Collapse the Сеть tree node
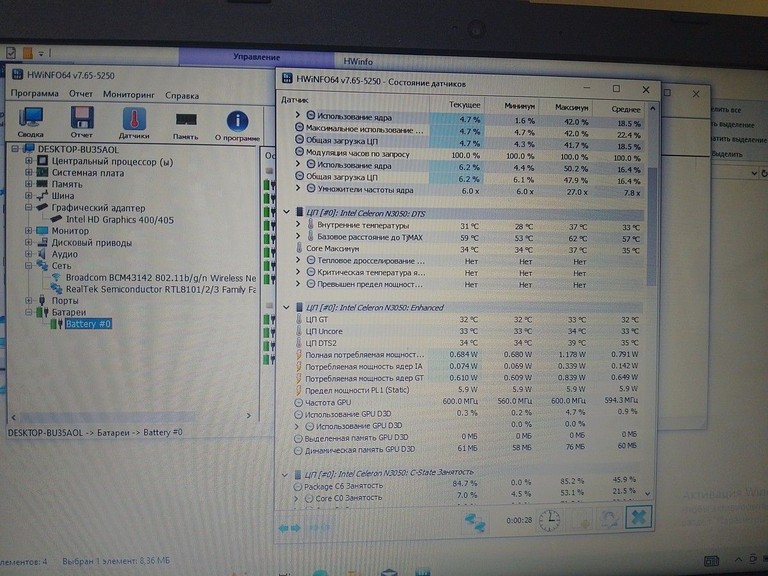768x576 pixels. [29, 265]
